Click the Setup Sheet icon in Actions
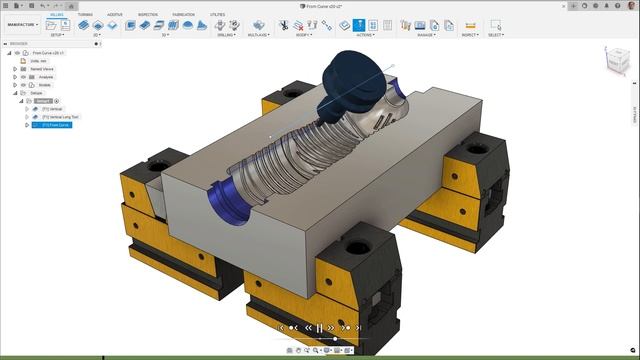 [x=387, y=25]
